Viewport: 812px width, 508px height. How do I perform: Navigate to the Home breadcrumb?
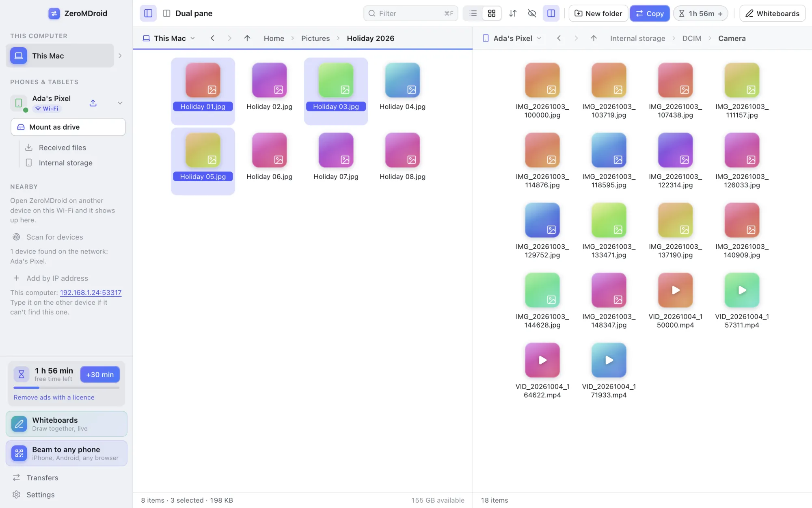coord(274,38)
